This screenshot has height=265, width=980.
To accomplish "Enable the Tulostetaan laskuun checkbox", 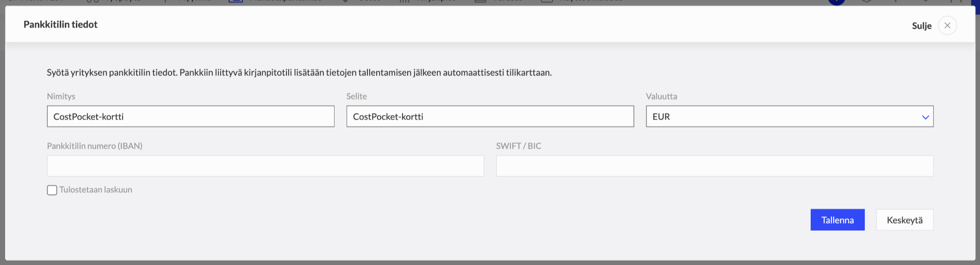I will (52, 190).
